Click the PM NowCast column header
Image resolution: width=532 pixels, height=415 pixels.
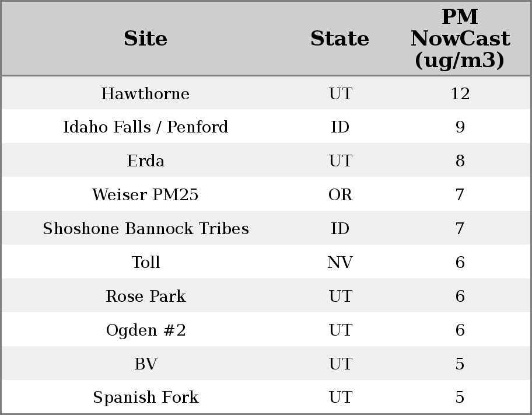coord(460,39)
